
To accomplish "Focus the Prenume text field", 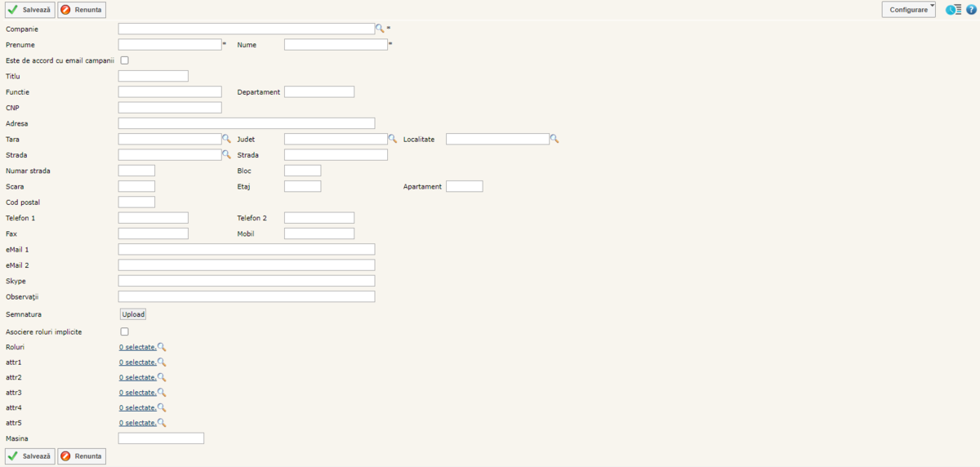I will coord(170,45).
